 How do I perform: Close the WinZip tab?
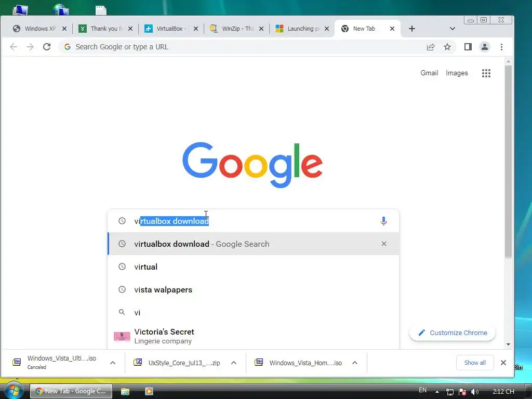click(x=261, y=29)
